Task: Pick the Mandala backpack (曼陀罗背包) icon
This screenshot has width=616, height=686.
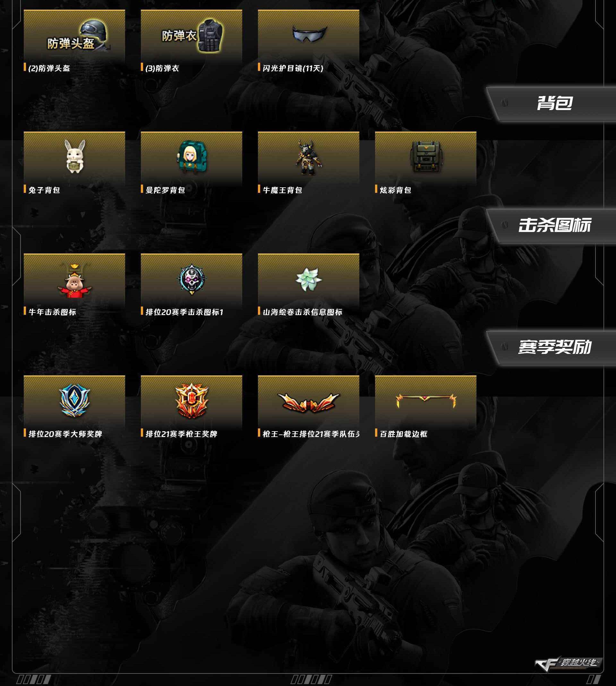Action: [x=192, y=157]
